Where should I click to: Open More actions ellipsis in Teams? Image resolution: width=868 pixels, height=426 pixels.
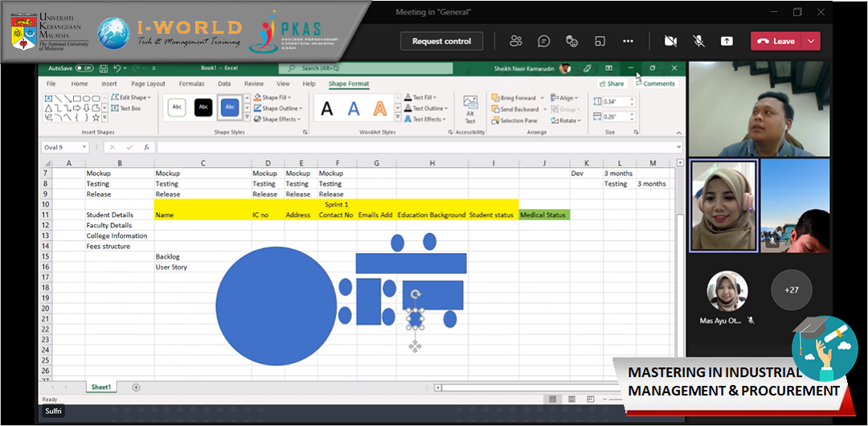(x=628, y=41)
